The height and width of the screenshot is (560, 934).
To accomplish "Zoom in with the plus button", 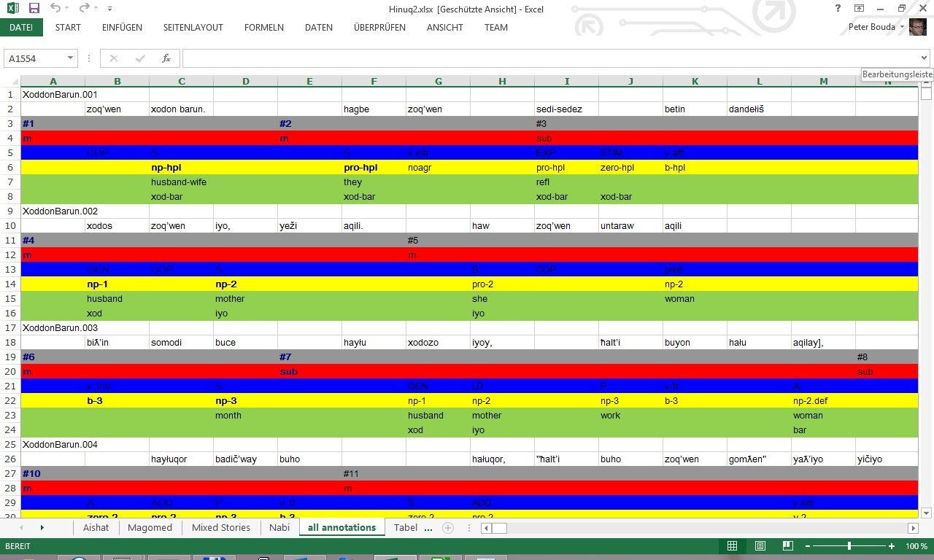I will pos(892,546).
